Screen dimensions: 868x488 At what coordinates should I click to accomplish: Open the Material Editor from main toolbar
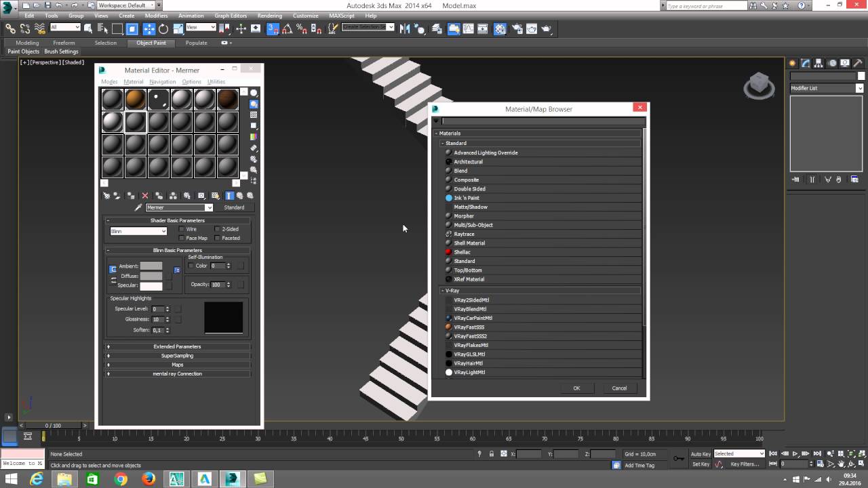pyautogui.click(x=500, y=29)
